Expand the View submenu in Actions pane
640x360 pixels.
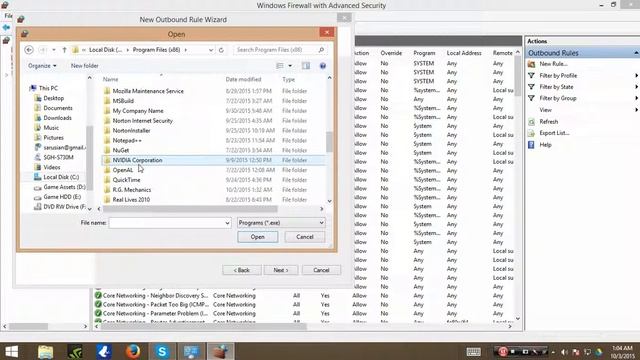pyautogui.click(x=545, y=110)
